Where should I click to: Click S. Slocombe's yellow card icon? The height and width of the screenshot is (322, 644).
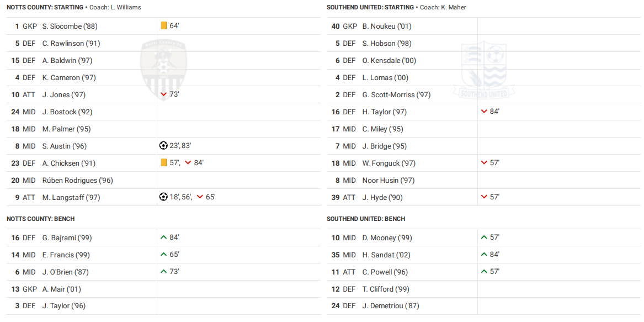(x=163, y=26)
